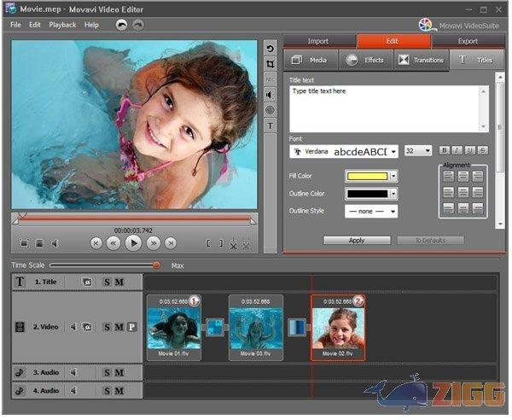Select the T title tool beside preview
The width and height of the screenshot is (512, 420).
coord(270,125)
